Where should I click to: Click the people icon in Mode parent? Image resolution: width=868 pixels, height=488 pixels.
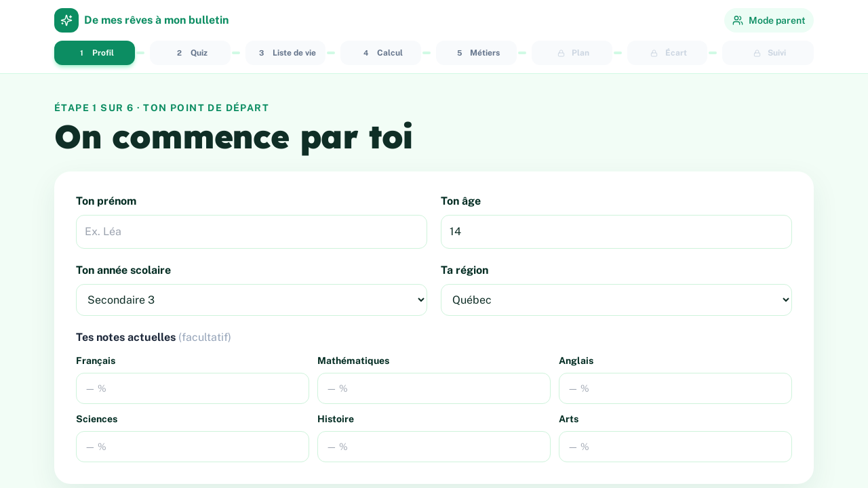(x=738, y=20)
